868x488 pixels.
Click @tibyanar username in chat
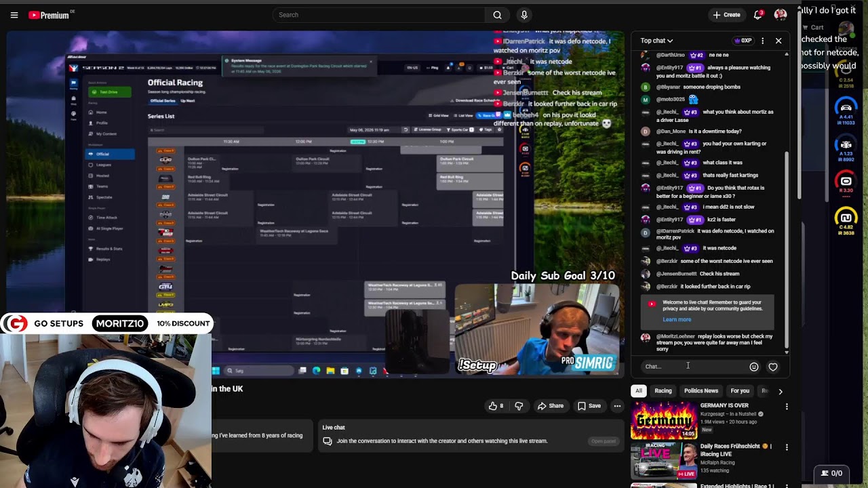click(668, 87)
